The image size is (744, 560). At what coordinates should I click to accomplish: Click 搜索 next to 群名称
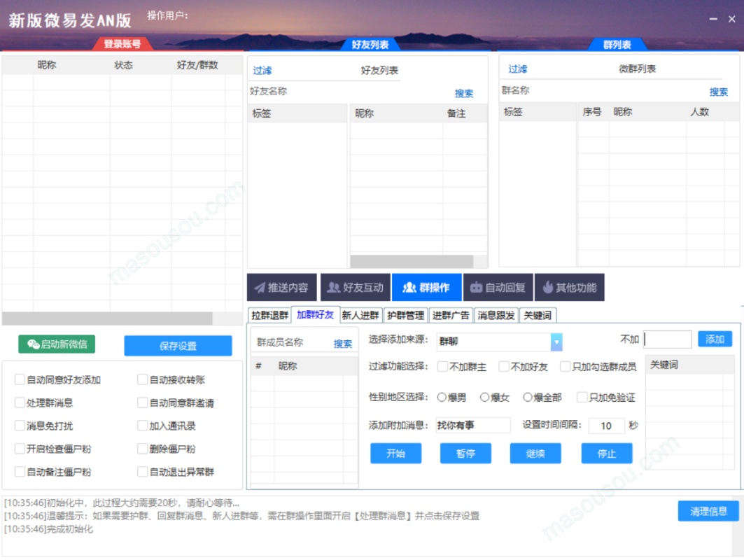point(718,92)
